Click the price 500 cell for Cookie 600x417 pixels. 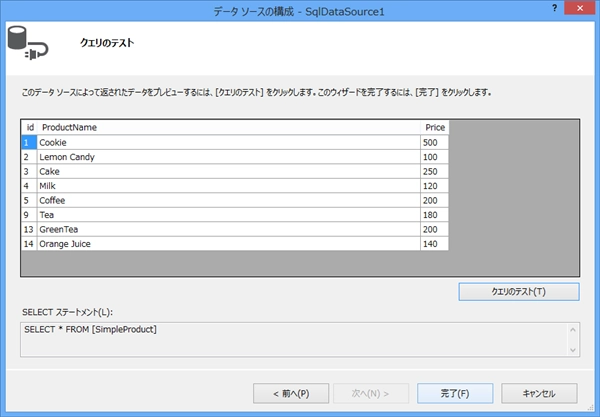(435, 143)
